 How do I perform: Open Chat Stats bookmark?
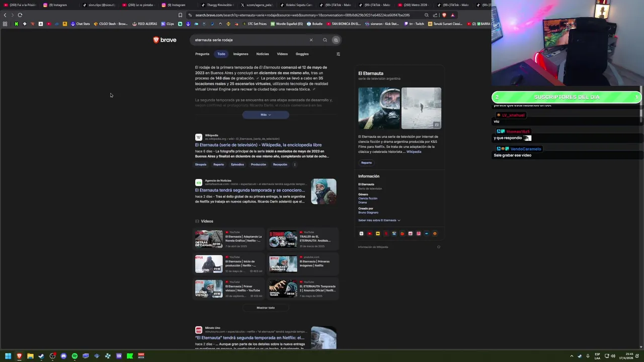(x=80, y=24)
